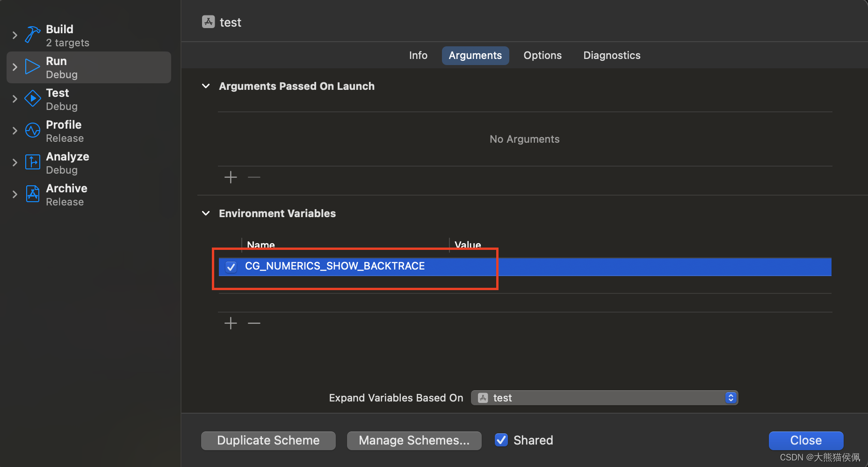
Task: Select the Run Debug row
Action: [89, 67]
